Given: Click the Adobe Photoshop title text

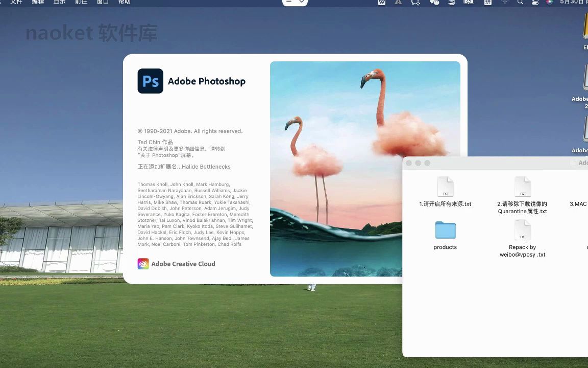Looking at the screenshot, I should (x=207, y=81).
